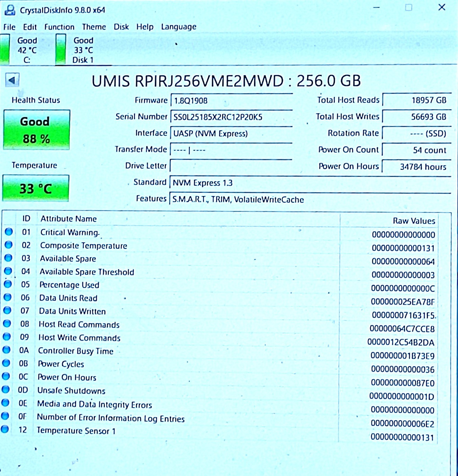Click the Standard field NVM Express 1.3
Viewport: 458px width, 476px height.
click(x=310, y=183)
